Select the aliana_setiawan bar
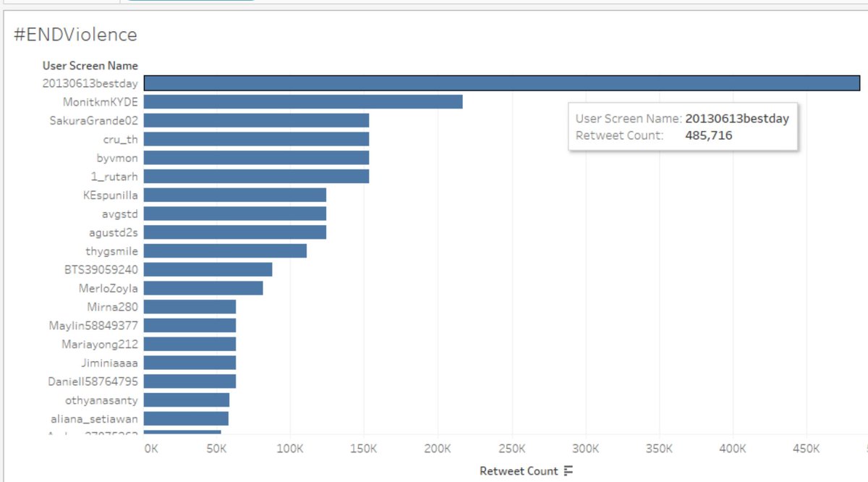The height and width of the screenshot is (482, 868). (186, 418)
